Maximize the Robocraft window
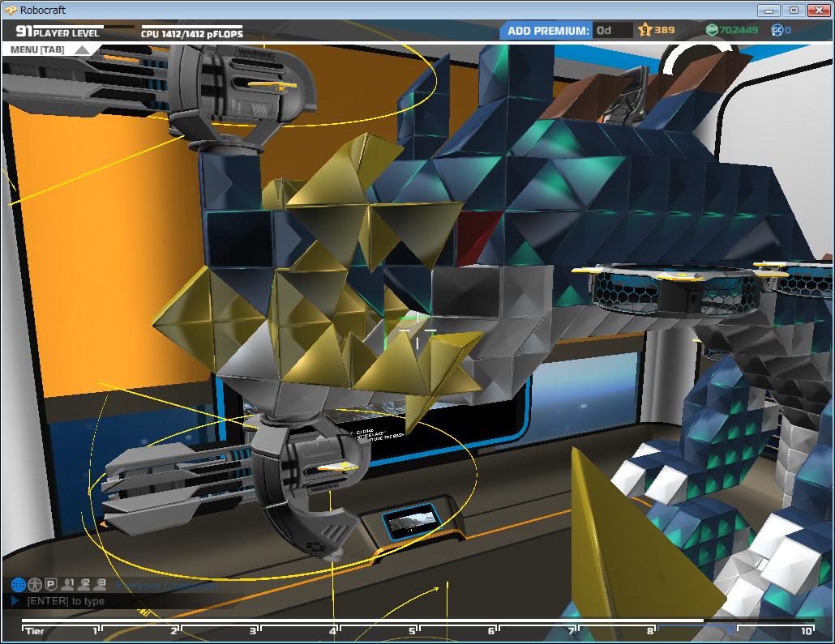 coord(794,10)
